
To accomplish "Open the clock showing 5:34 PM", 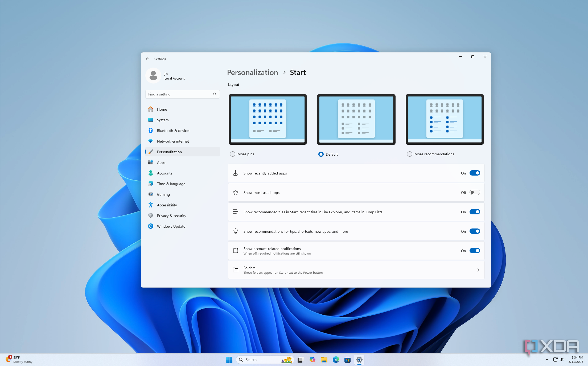I will point(576,360).
